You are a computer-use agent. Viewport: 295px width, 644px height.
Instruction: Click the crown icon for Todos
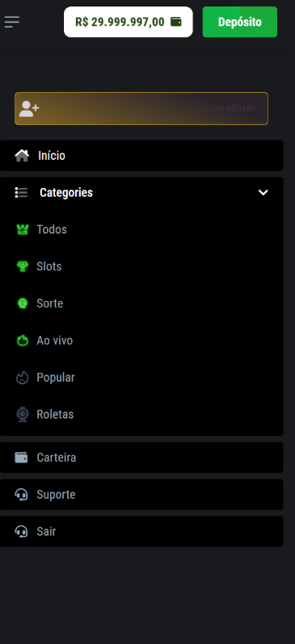click(22, 229)
